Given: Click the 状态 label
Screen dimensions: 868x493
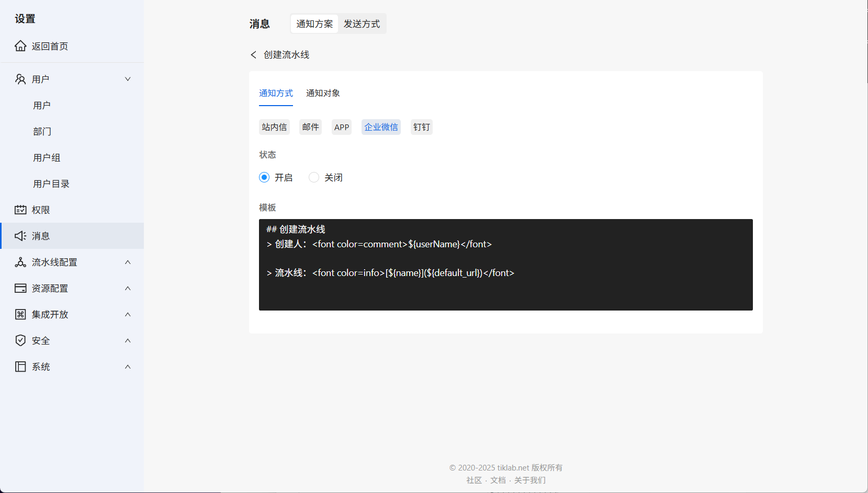Looking at the screenshot, I should [267, 155].
